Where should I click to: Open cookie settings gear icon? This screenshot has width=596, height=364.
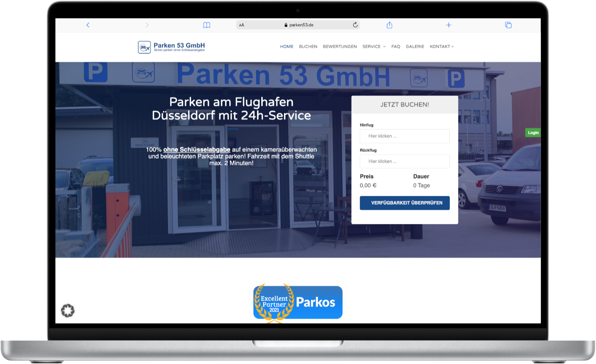click(x=68, y=311)
